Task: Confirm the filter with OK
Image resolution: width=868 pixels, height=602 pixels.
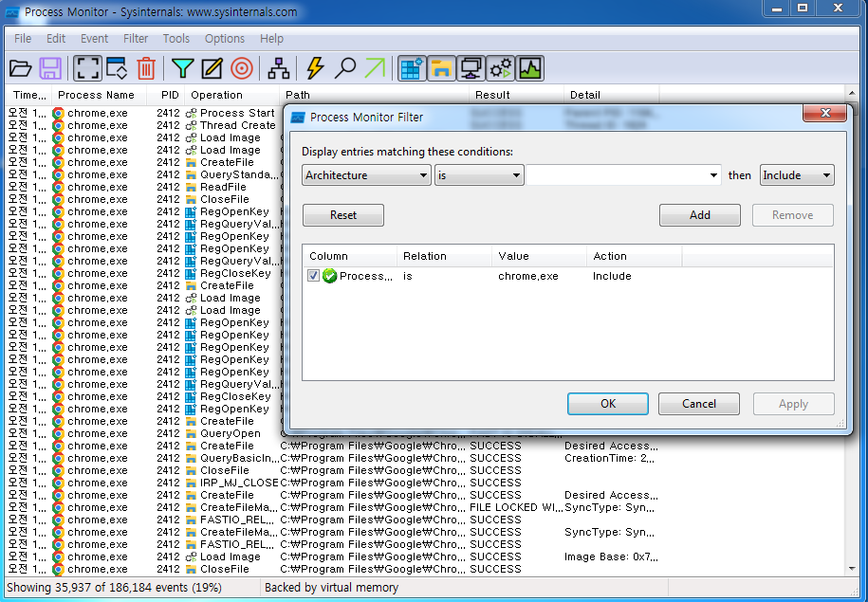Action: pyautogui.click(x=608, y=404)
